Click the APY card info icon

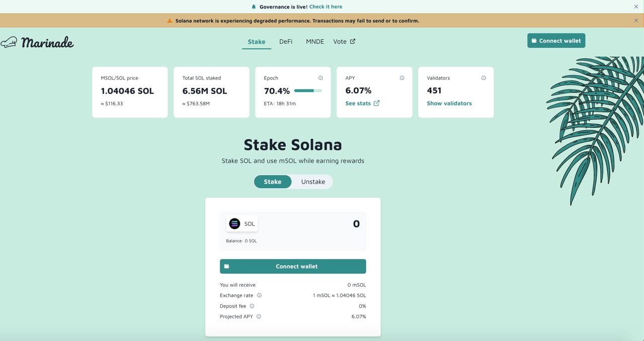(402, 78)
